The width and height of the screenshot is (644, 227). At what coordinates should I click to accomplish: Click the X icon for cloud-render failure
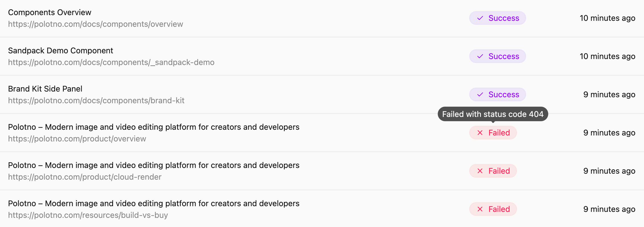pyautogui.click(x=480, y=171)
